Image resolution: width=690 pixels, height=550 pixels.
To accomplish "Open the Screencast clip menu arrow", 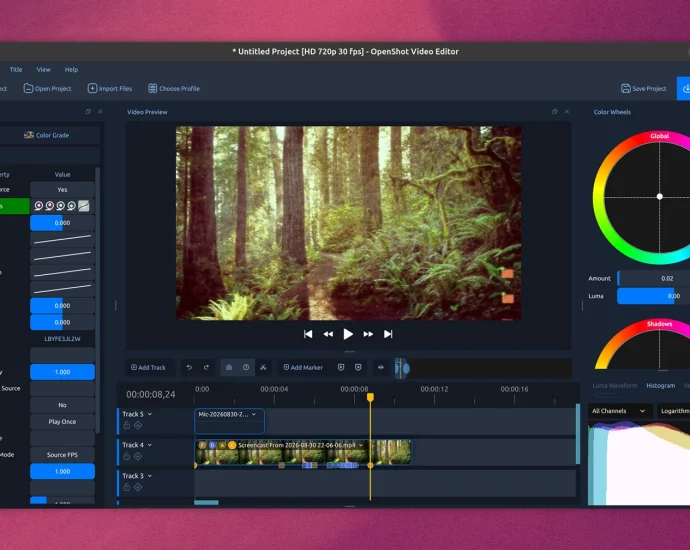I will [x=361, y=445].
